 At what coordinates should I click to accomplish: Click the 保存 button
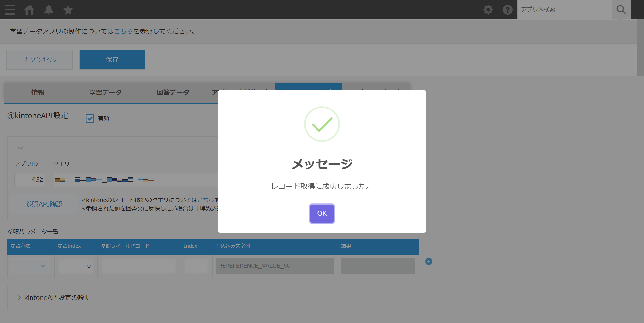(112, 60)
